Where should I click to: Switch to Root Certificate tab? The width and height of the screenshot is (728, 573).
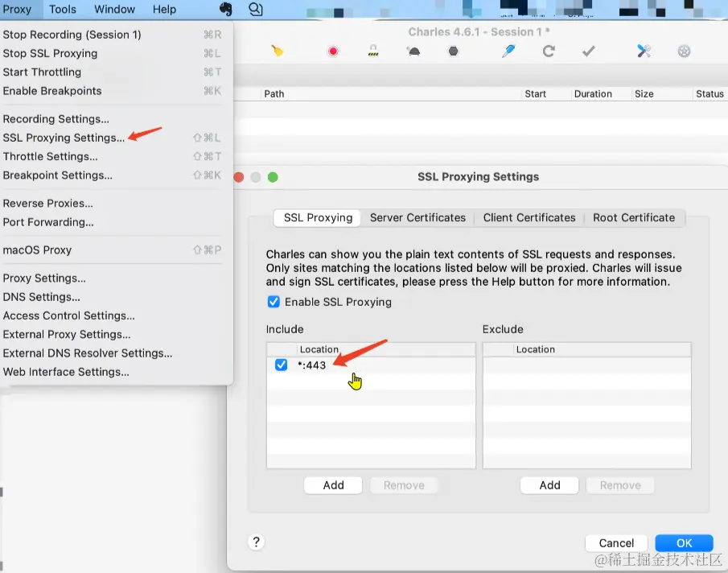click(634, 218)
